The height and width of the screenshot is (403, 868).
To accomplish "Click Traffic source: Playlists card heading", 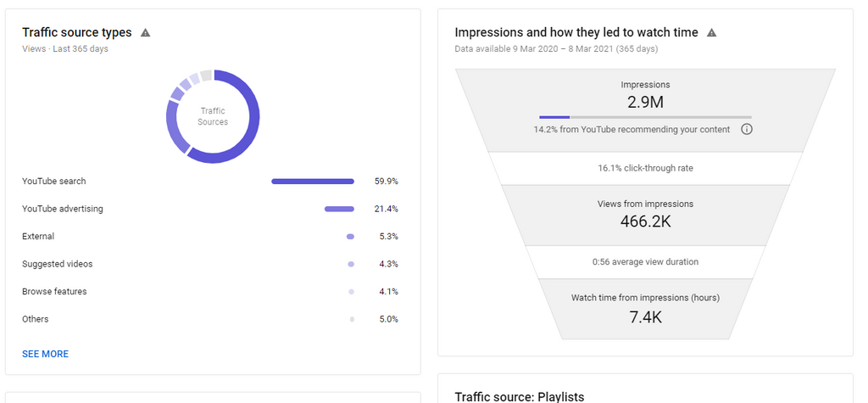I will click(x=519, y=396).
